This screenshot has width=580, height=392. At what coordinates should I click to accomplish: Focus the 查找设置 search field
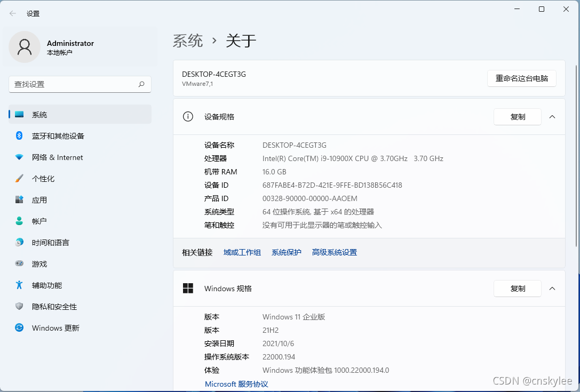[x=80, y=84]
